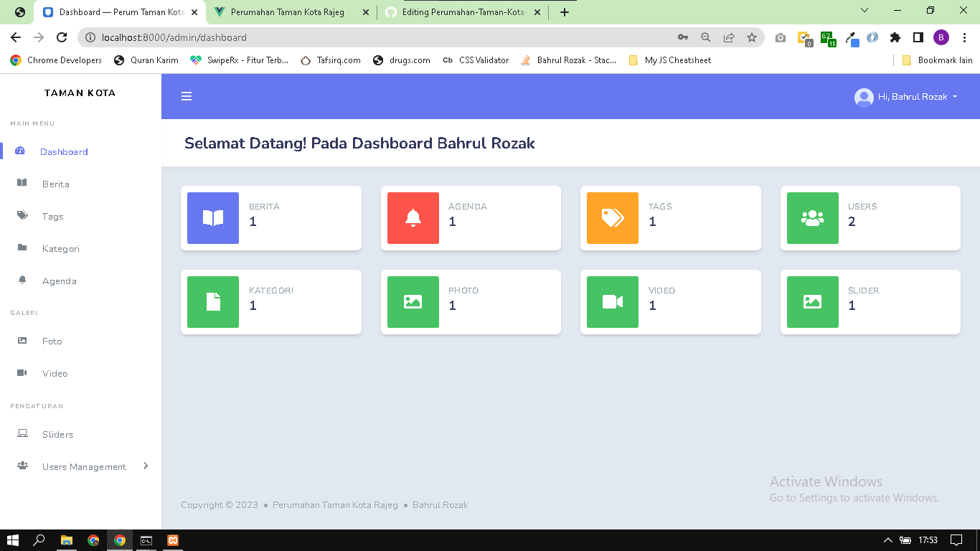980x551 pixels.
Task: Click the TAMAN KOTA brand link
Action: [80, 93]
